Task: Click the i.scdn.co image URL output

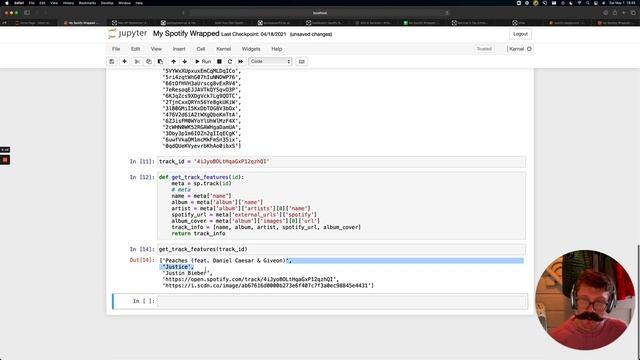Action: tap(267, 286)
